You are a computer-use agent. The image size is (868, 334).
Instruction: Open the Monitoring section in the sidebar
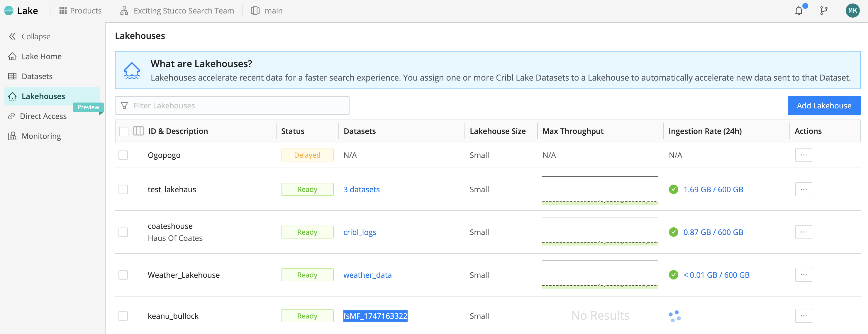click(41, 136)
